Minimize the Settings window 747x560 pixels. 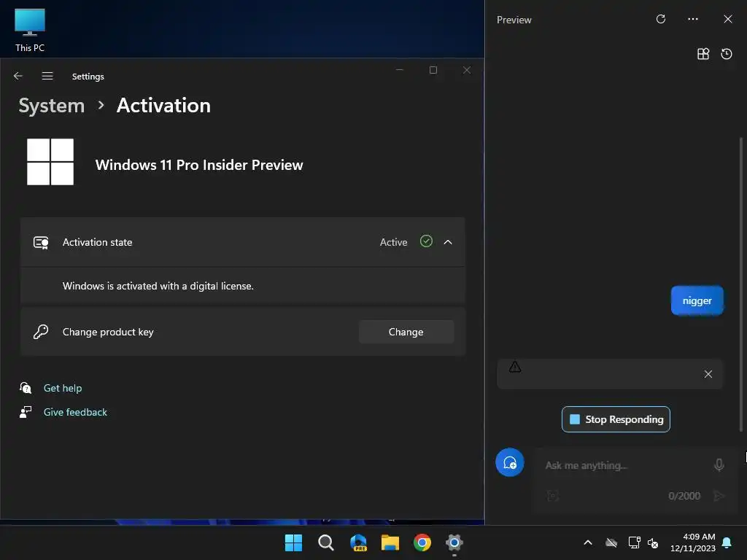tap(400, 70)
